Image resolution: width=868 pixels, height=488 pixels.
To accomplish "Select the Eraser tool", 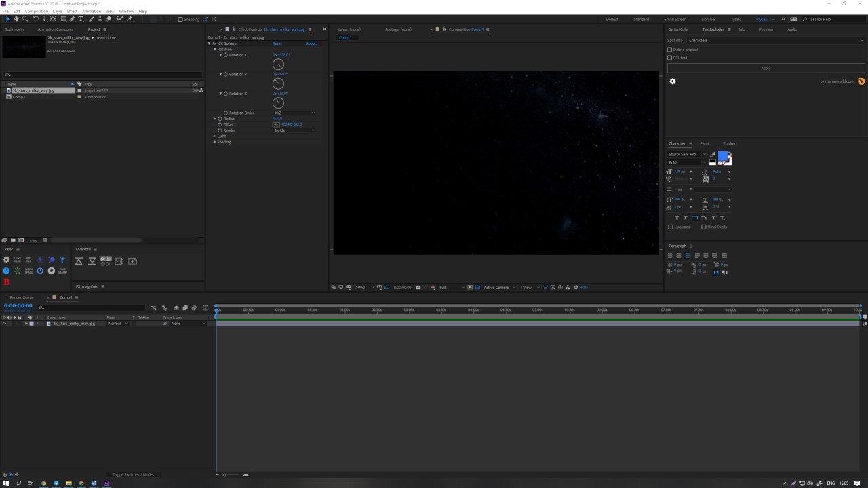I will click(108, 19).
